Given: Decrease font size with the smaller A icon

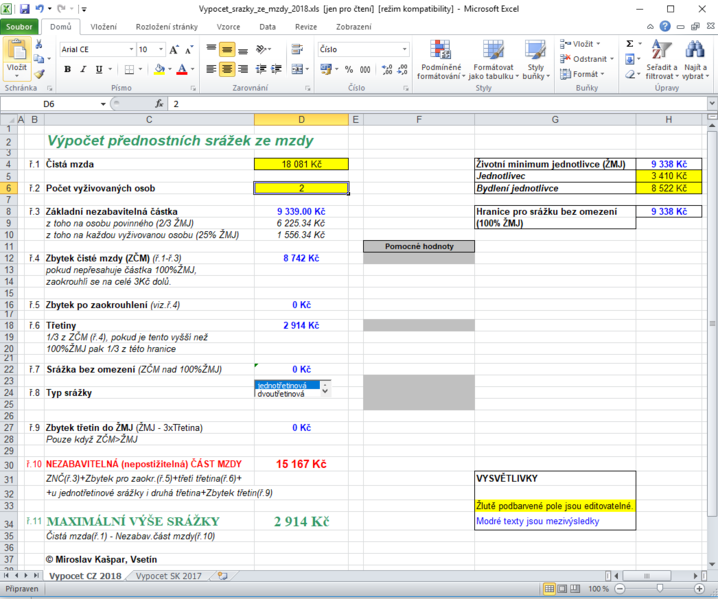Looking at the screenshot, I should pos(189,49).
